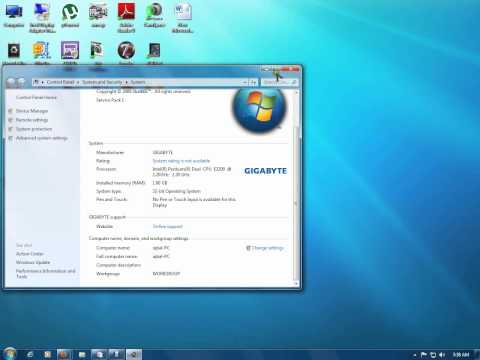Open the round red and black desktop icon

(x=126, y=51)
